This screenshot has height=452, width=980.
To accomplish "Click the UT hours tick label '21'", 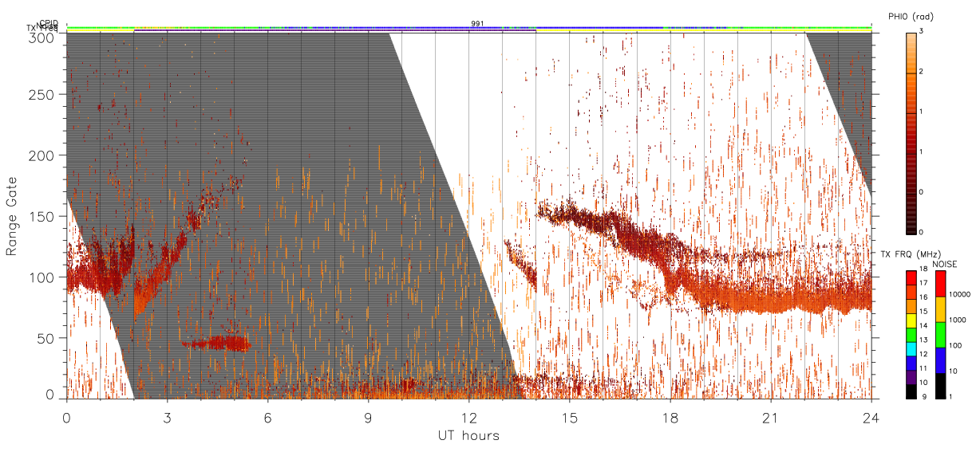I will click(x=770, y=418).
